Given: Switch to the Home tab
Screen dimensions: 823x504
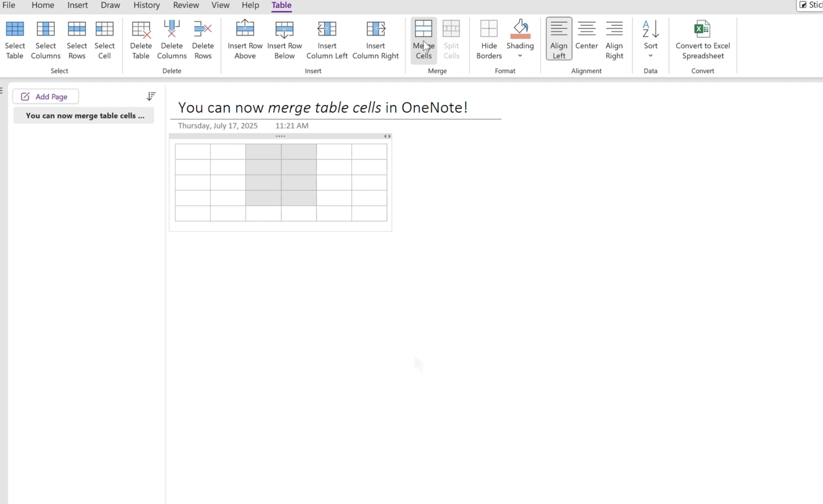Looking at the screenshot, I should [x=43, y=5].
